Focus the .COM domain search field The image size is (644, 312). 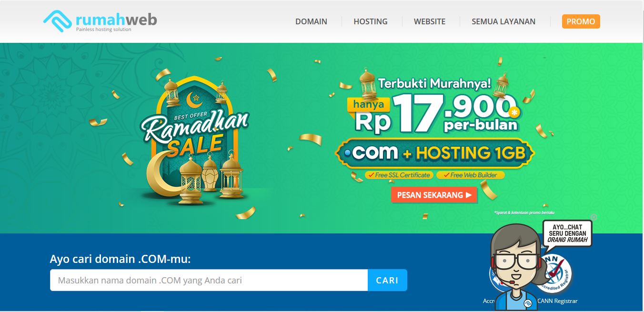pos(209,280)
